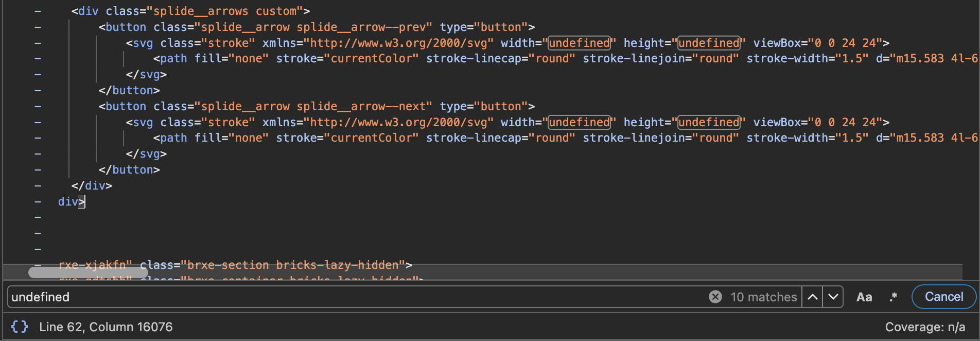This screenshot has height=341, width=980.
Task: Click the 'Line 62, Column 16076' status text
Action: pos(106,327)
